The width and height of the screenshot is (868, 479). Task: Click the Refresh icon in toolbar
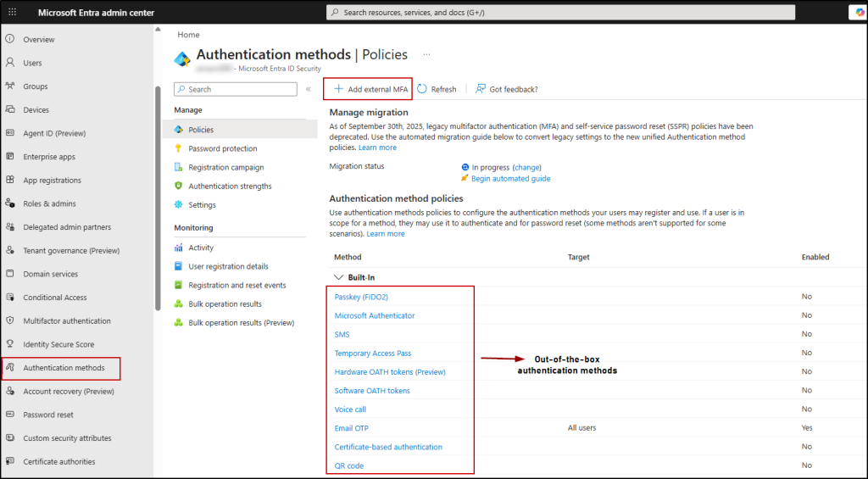(x=422, y=89)
